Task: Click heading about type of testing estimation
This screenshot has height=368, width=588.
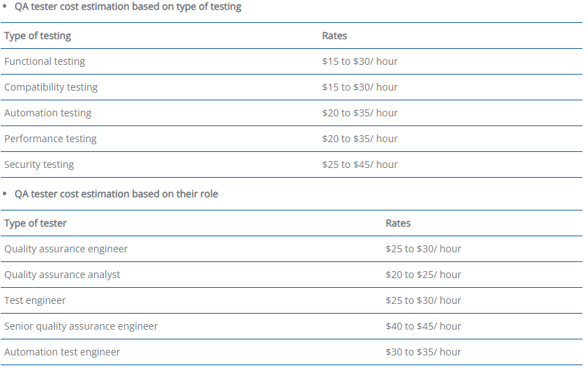Action: coord(128,7)
